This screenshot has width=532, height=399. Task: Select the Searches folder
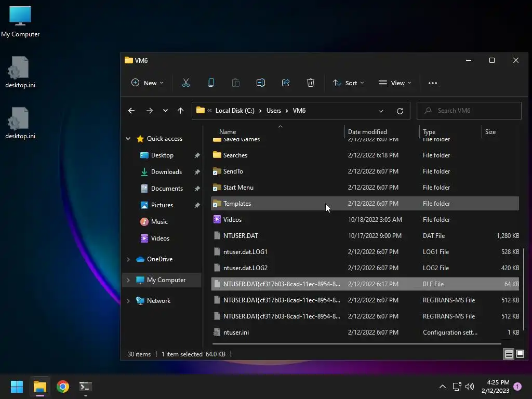[365, 155]
